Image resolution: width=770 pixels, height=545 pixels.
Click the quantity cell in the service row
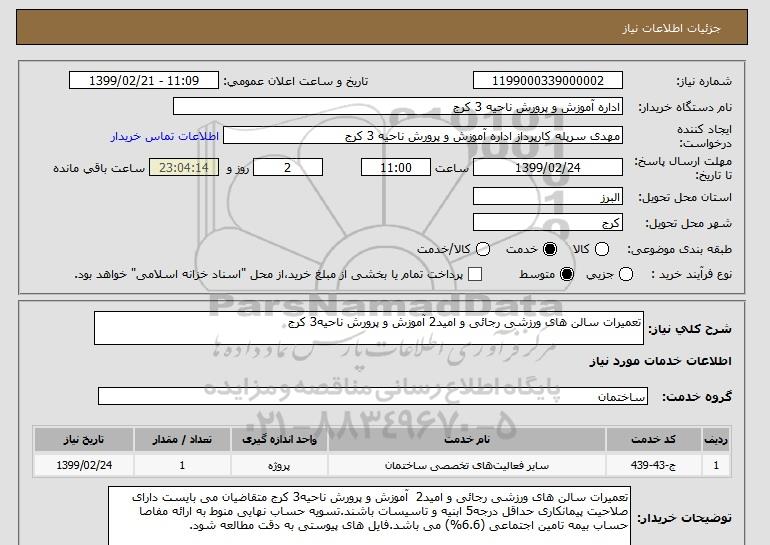(182, 465)
